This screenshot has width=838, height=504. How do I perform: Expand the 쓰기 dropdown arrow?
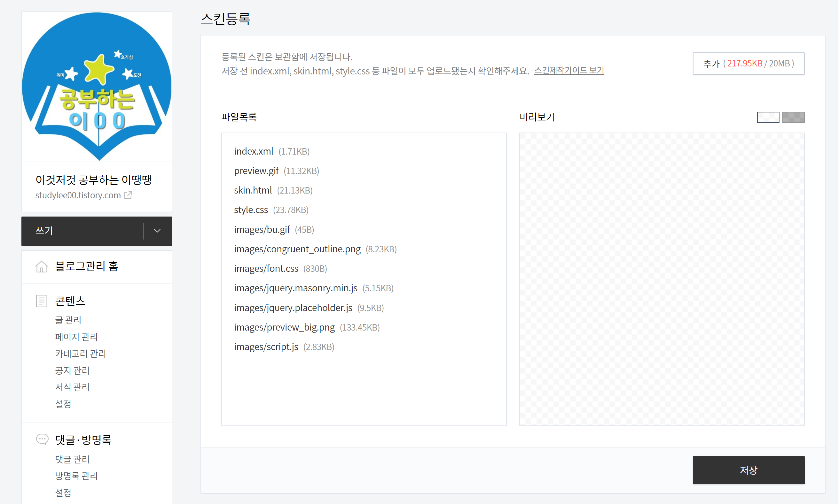[x=157, y=231]
